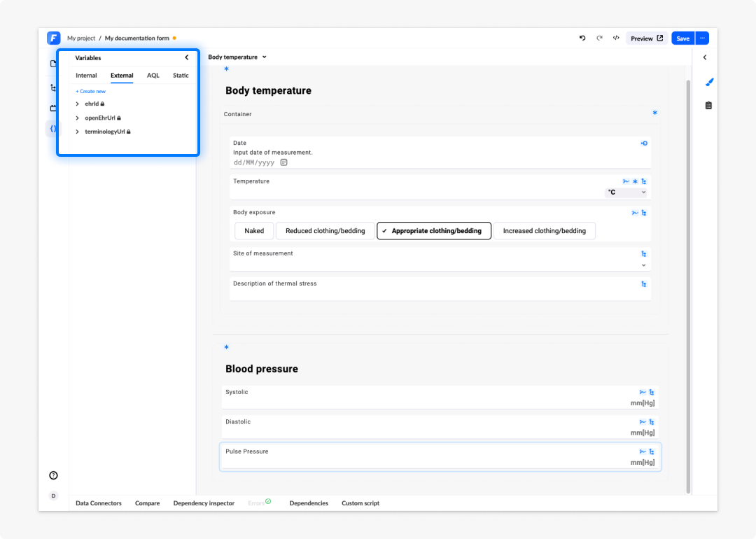This screenshot has height=539, width=756.
Task: Open the D user avatar
Action: [x=53, y=496]
